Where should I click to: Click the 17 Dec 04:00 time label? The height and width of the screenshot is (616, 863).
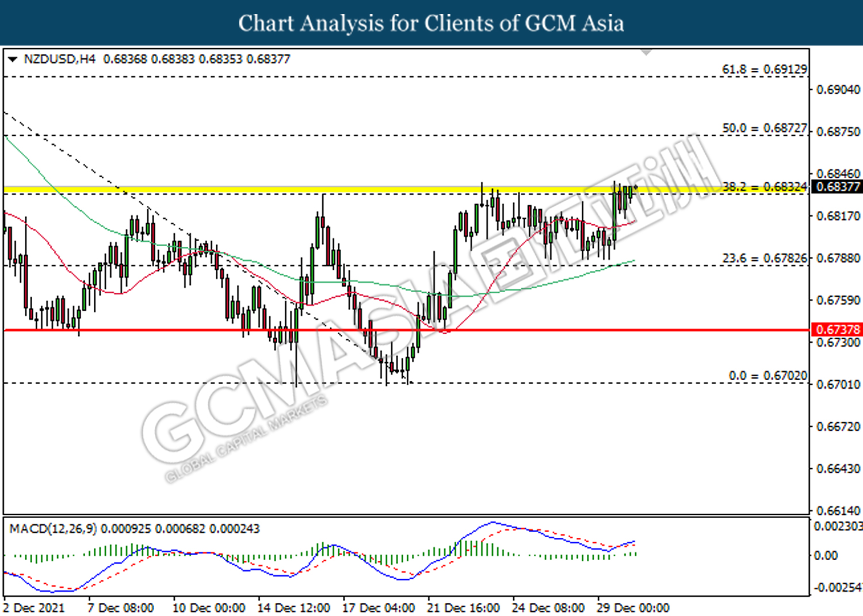379,608
